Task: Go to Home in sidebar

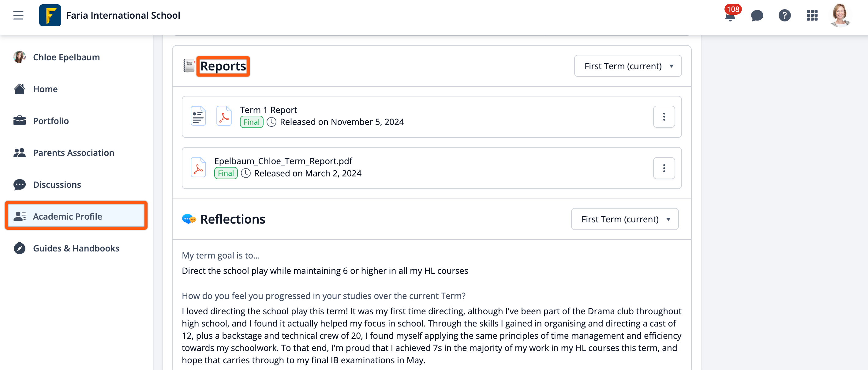Action: click(x=45, y=89)
